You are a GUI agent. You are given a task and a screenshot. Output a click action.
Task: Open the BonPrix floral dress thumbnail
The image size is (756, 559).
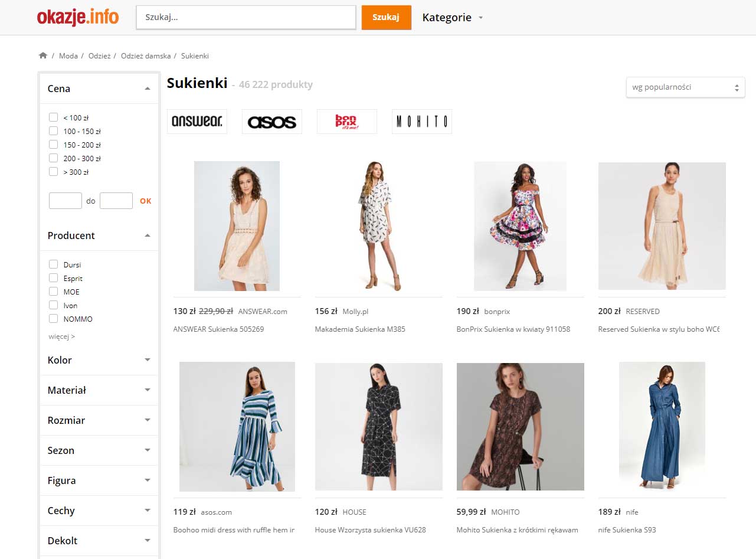(520, 226)
